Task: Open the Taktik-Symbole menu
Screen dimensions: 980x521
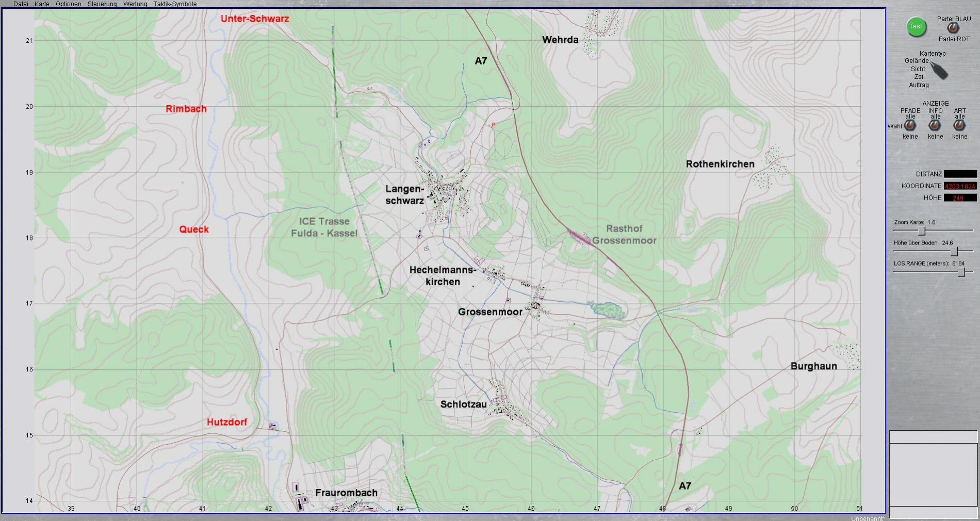Action: [175, 4]
